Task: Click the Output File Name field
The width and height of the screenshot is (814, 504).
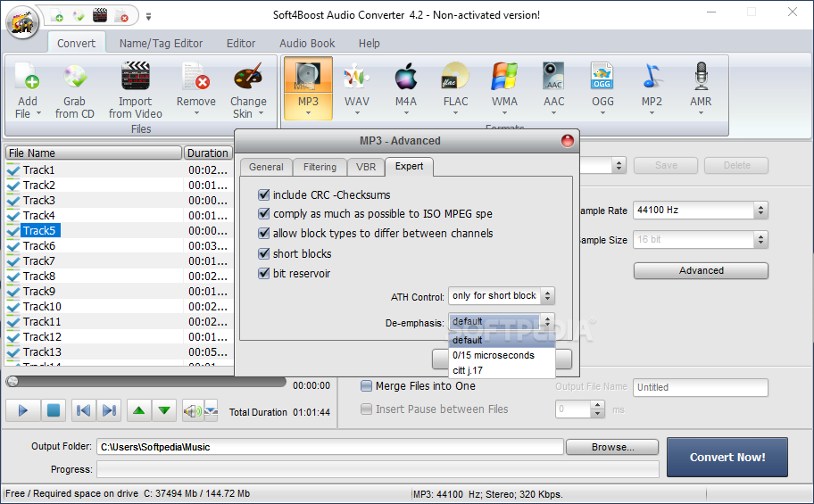Action: point(701,387)
